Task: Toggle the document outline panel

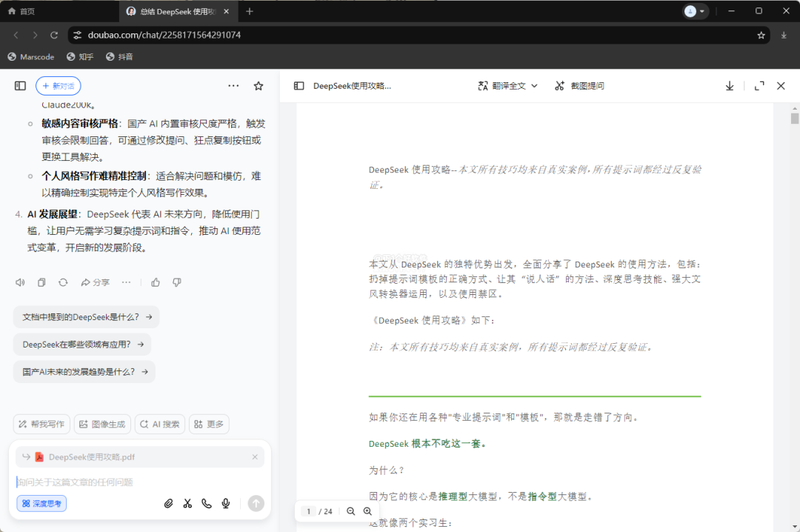Action: coord(299,86)
